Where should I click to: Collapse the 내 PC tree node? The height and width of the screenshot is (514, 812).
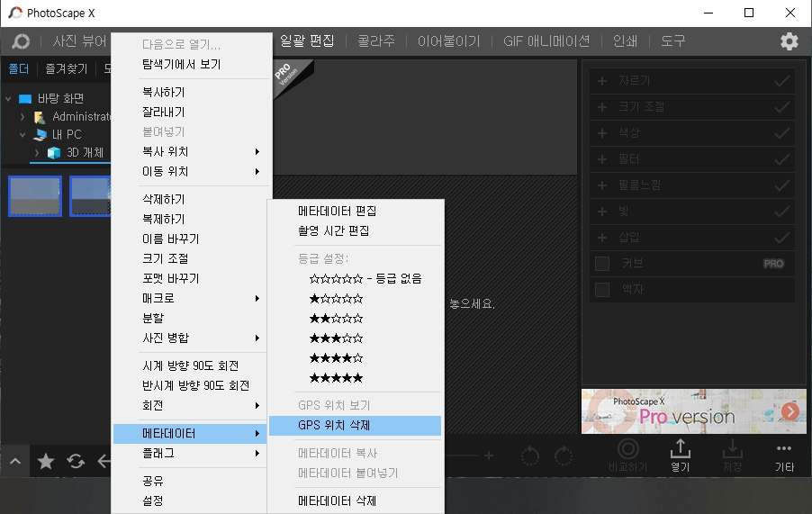(x=23, y=135)
